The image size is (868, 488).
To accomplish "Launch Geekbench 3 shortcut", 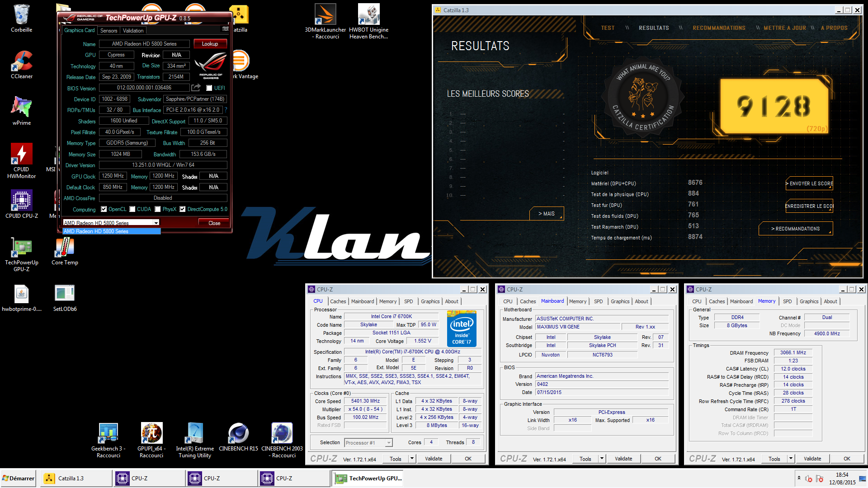I will (x=108, y=440).
